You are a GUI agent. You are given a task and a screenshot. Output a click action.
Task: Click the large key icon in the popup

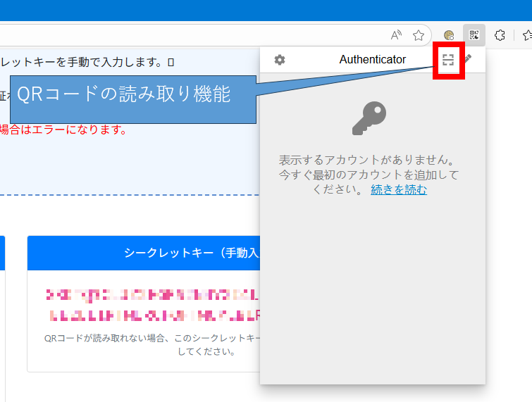click(x=370, y=118)
